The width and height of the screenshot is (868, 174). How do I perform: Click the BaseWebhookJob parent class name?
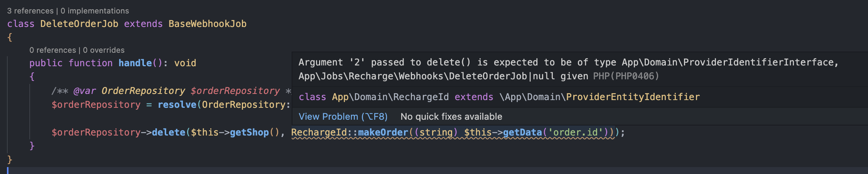207,24
